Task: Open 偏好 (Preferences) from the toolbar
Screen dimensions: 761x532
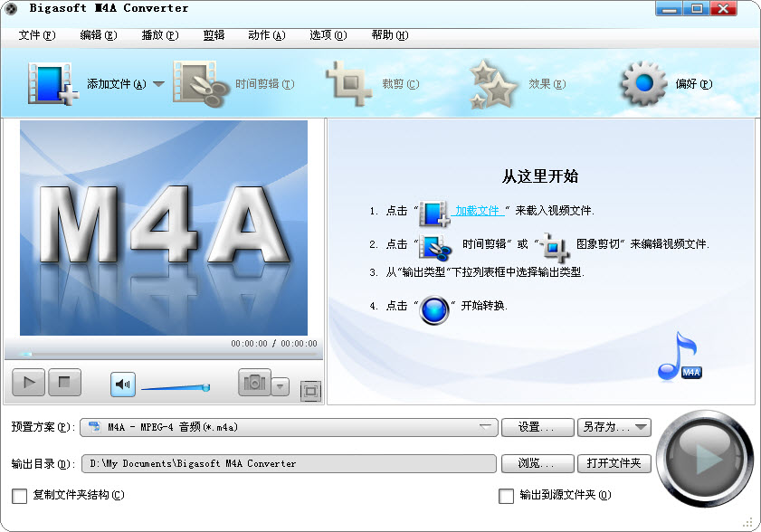Action: coord(642,81)
